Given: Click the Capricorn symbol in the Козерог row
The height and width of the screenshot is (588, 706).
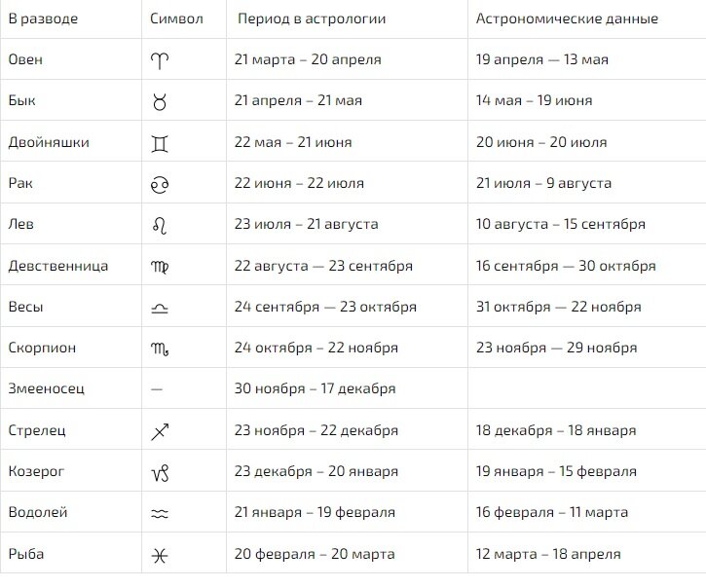Looking at the screenshot, I should (160, 473).
